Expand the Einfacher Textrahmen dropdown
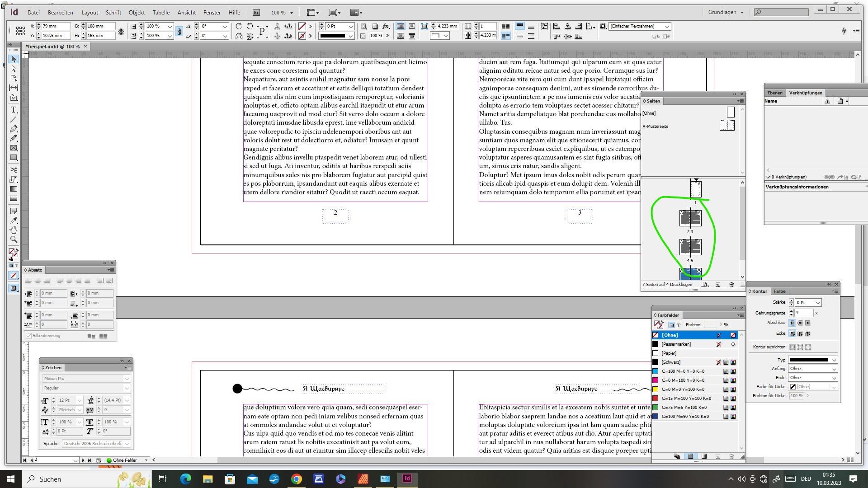Image resolution: width=868 pixels, height=488 pixels. click(666, 26)
